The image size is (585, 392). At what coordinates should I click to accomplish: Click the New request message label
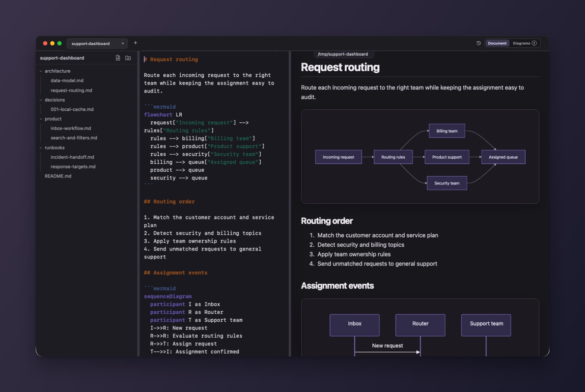pyautogui.click(x=387, y=345)
